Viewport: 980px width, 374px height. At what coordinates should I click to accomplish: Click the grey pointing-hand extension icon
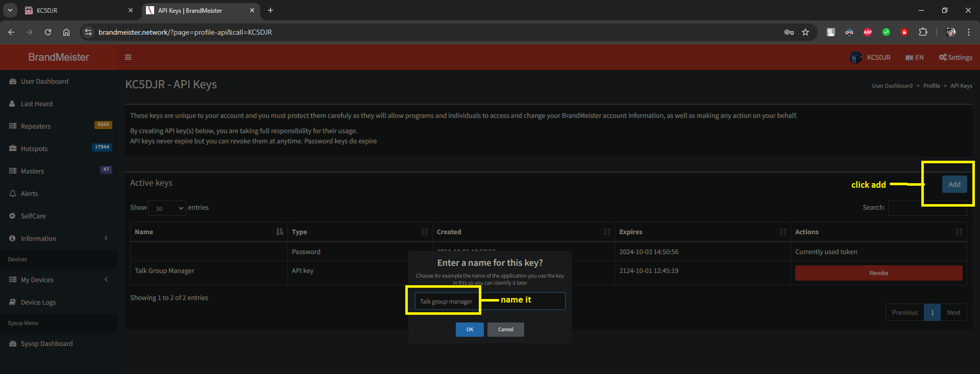point(831,32)
